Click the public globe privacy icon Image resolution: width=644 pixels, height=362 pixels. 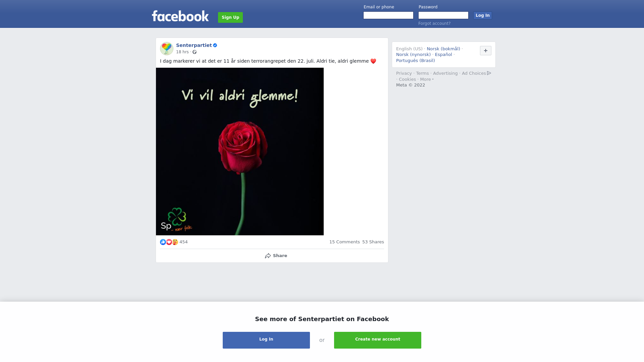pyautogui.click(x=195, y=52)
